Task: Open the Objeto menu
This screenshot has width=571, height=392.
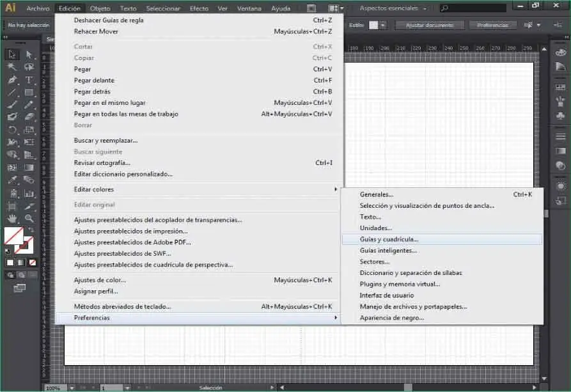Action: tap(100, 8)
